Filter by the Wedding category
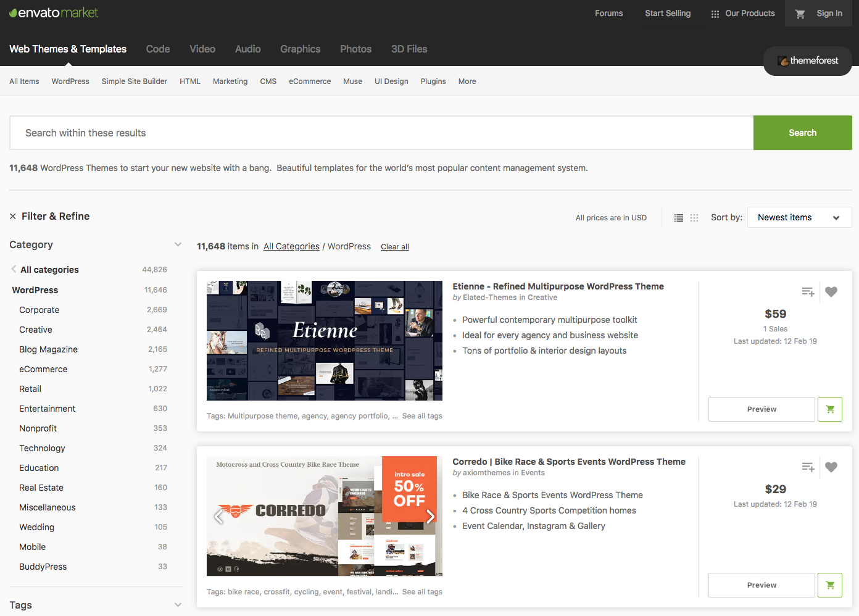Screen dimensions: 859x616 pos(36,527)
